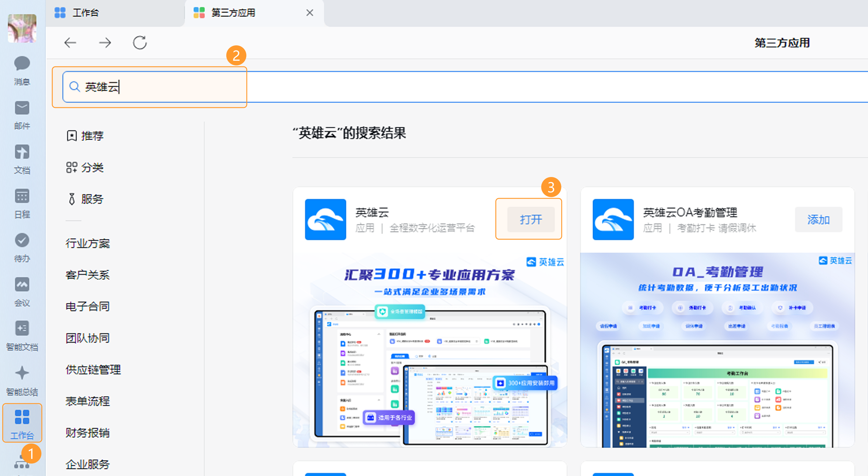
Task: Click the search magnifier icon
Action: [74, 87]
